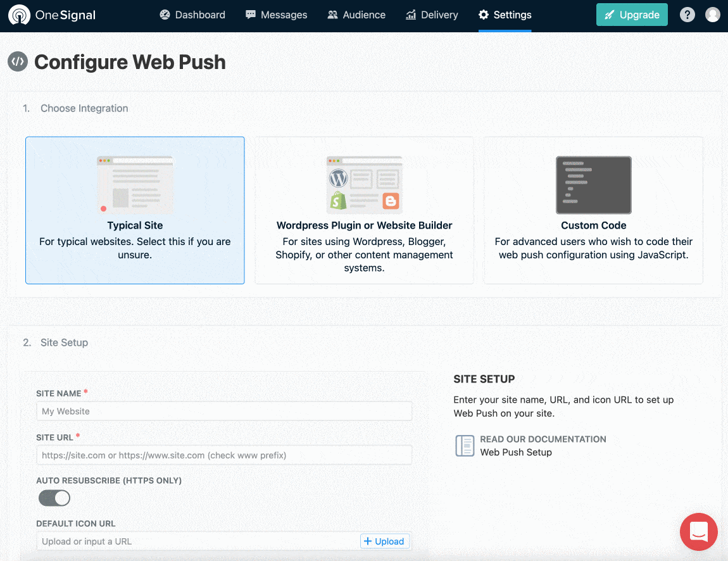The height and width of the screenshot is (561, 728).
Task: Switch to the Messages tab
Action: pos(276,15)
